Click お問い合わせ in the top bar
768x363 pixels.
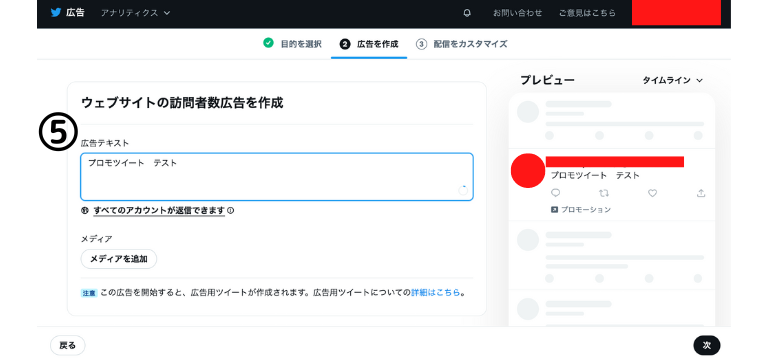518,13
